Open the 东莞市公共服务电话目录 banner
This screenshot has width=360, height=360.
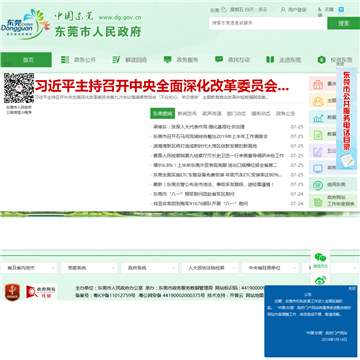point(346,118)
